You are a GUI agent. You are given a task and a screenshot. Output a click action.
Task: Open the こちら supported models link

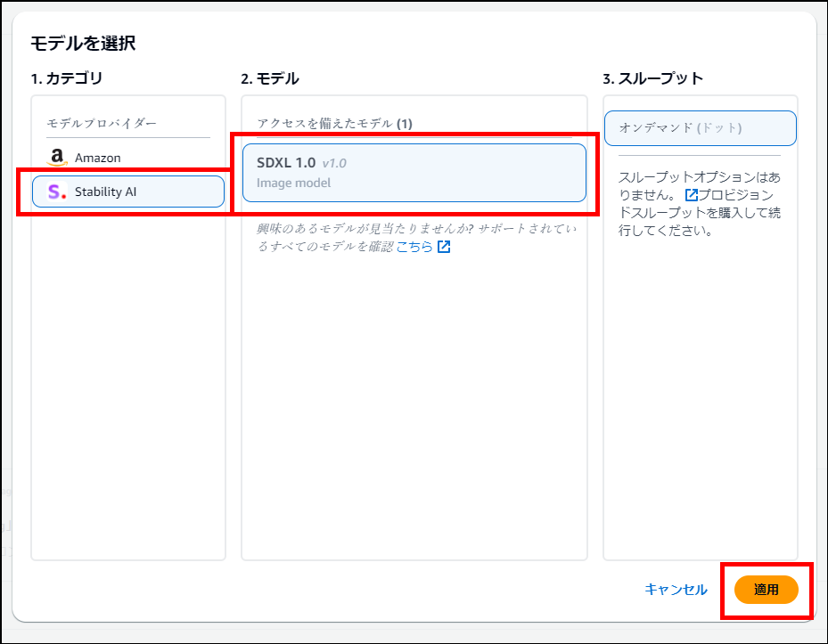414,247
